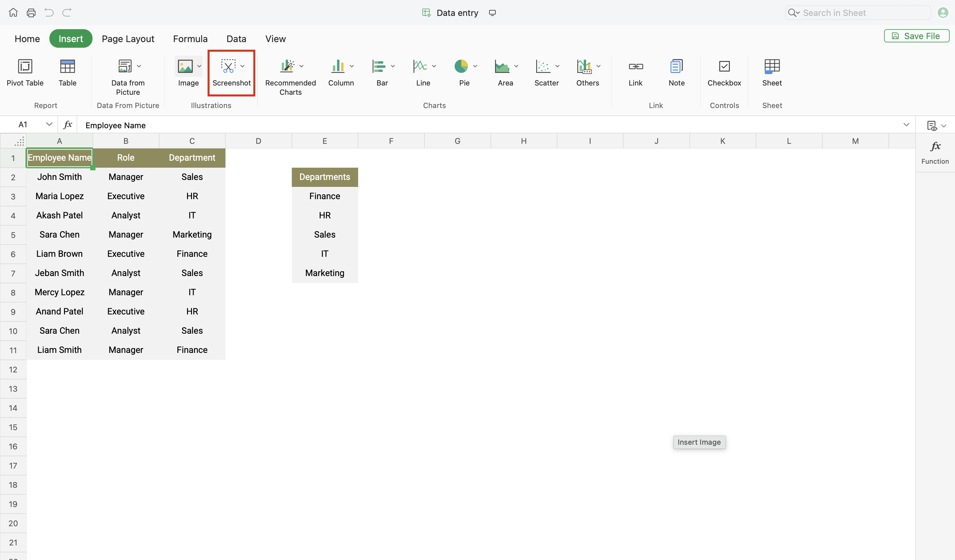Image resolution: width=955 pixels, height=560 pixels.
Task: Select the olive Departments header cell
Action: pos(324,177)
